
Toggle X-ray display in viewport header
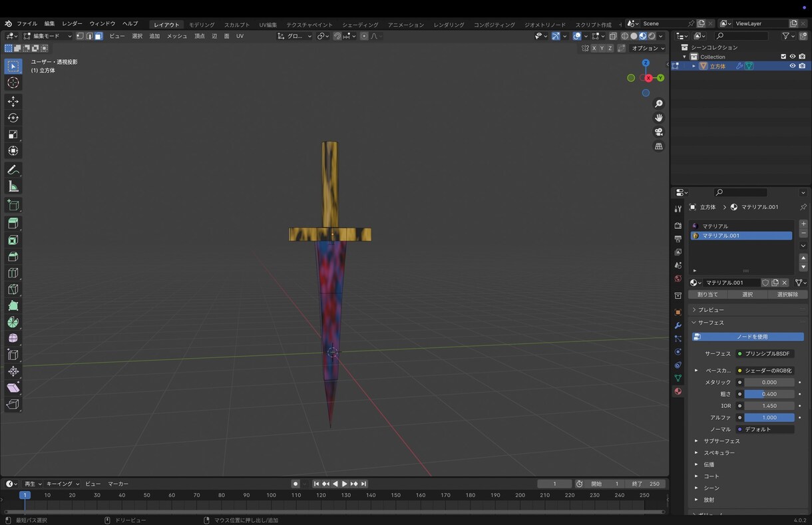(613, 36)
